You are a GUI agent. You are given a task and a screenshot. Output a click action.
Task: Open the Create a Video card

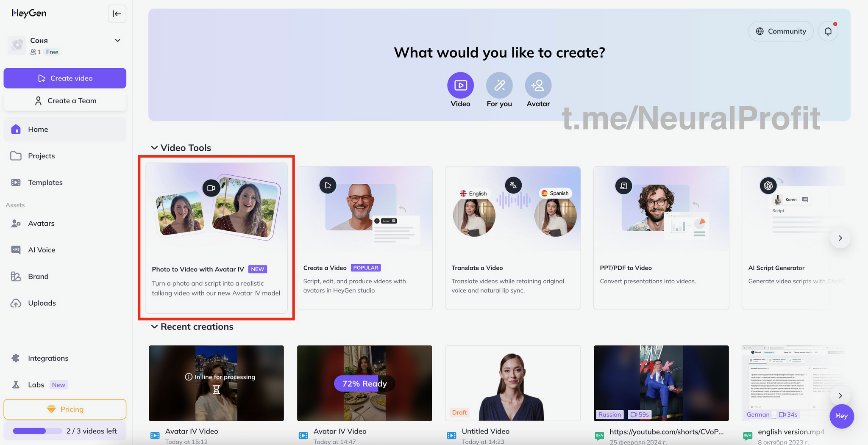364,238
